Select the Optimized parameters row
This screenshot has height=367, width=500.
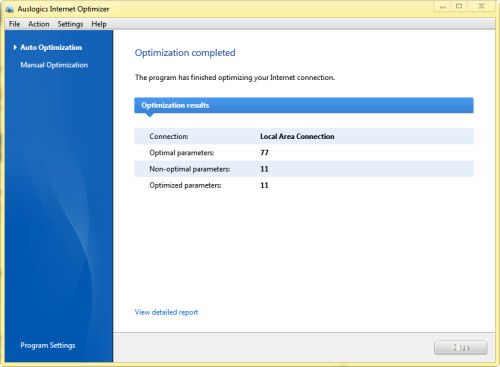[x=304, y=185]
